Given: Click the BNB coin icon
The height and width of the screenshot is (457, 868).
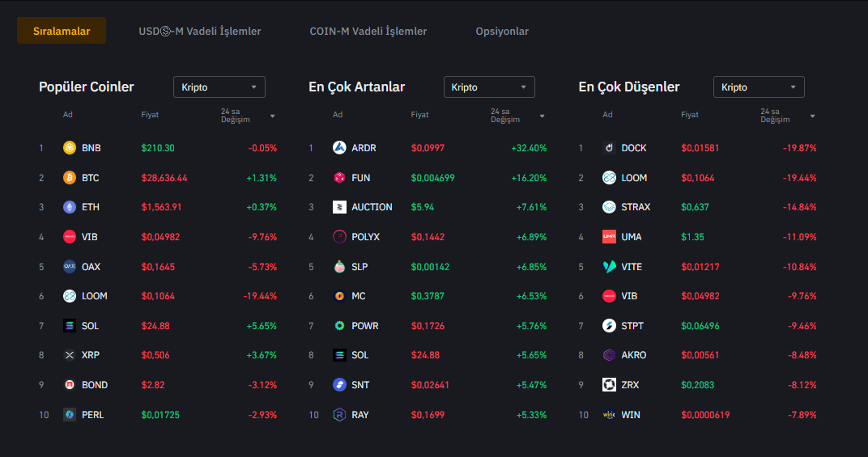Looking at the screenshot, I should [70, 148].
